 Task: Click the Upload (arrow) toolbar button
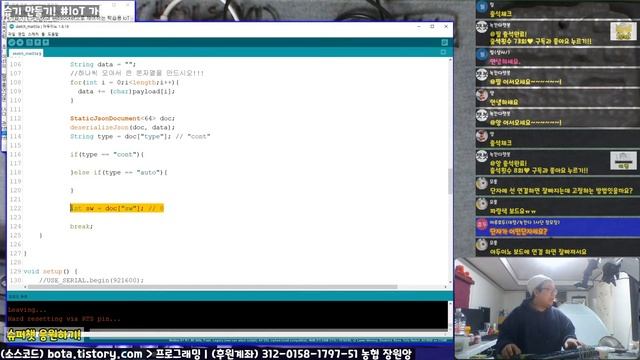(x=20, y=42)
